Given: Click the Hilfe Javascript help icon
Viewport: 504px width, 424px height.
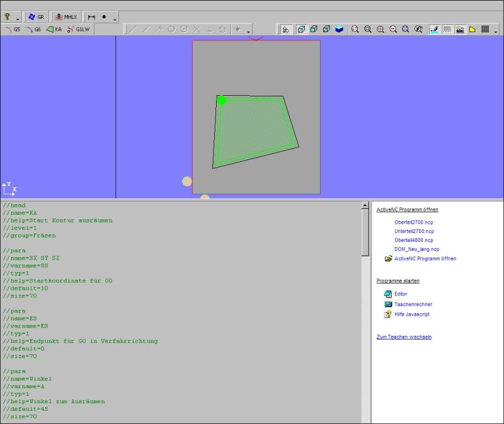Looking at the screenshot, I should coord(388,314).
